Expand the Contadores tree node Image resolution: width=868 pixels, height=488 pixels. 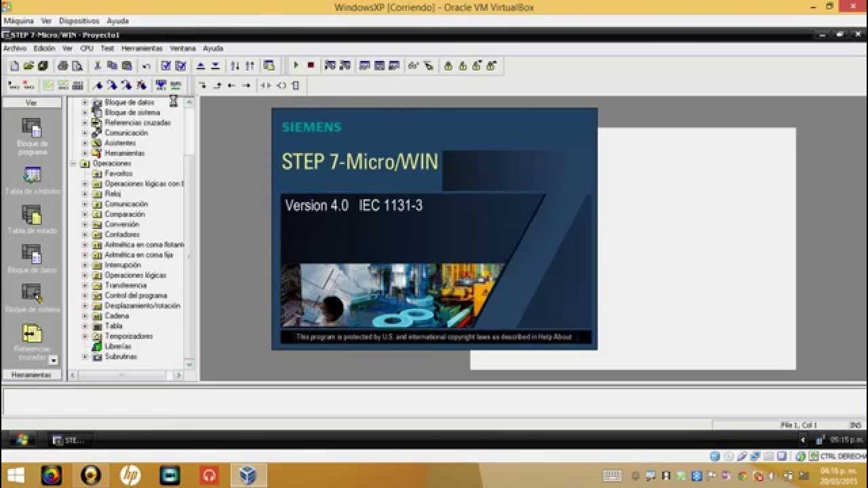click(x=85, y=235)
